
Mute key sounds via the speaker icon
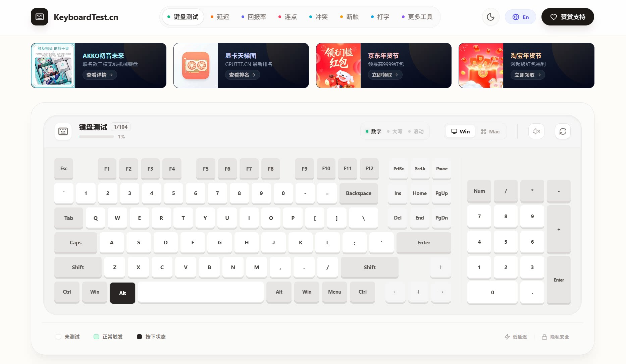[536, 131]
